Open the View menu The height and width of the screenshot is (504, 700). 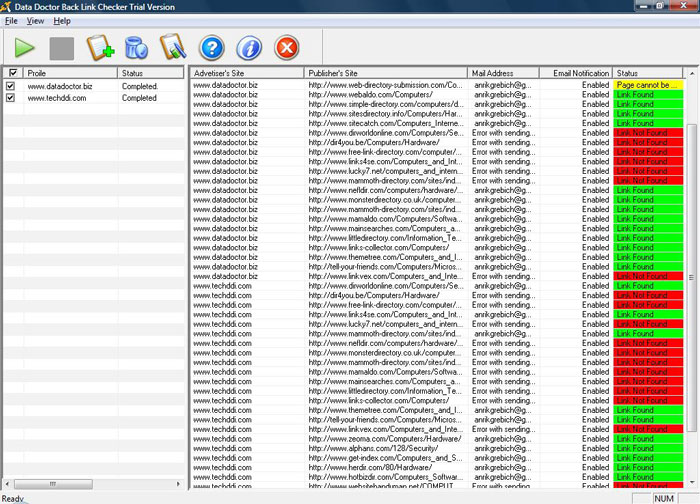(x=35, y=21)
